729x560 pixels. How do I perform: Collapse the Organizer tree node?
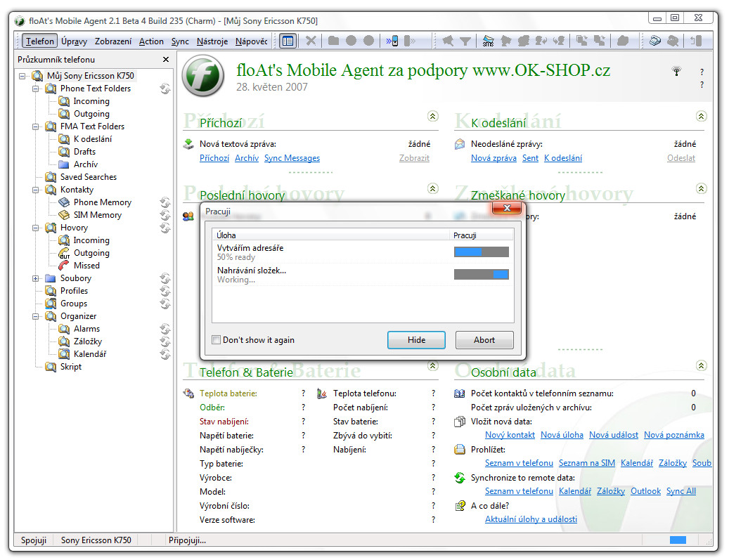[x=35, y=316]
